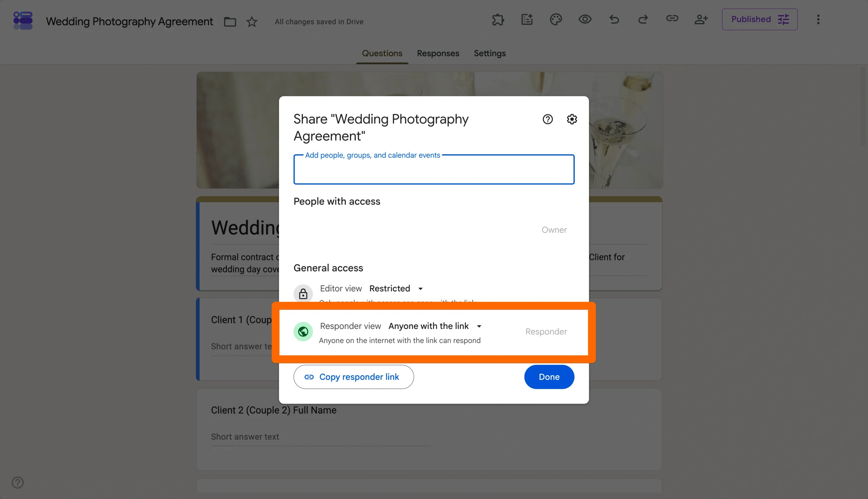Click the Owner role label

pyautogui.click(x=554, y=230)
